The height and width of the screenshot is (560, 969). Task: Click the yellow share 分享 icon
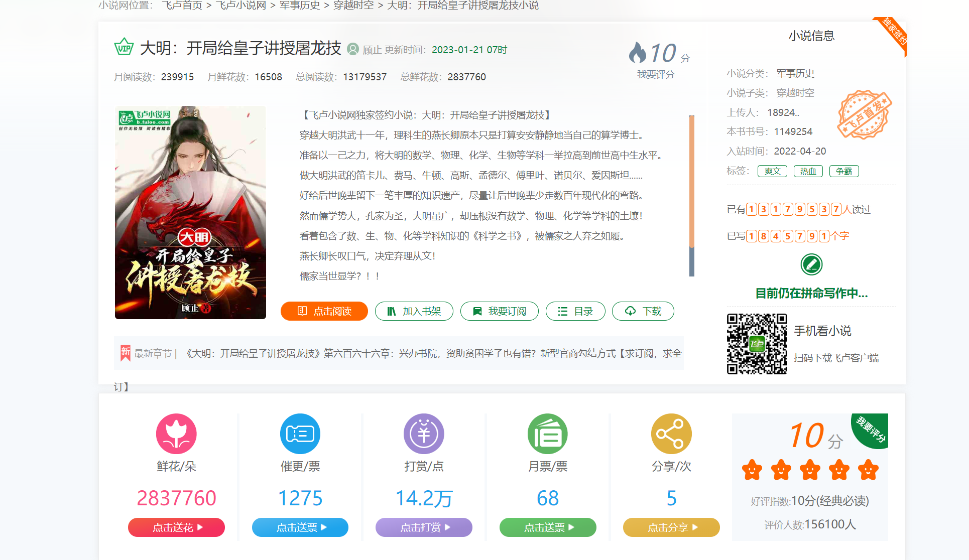[671, 434]
